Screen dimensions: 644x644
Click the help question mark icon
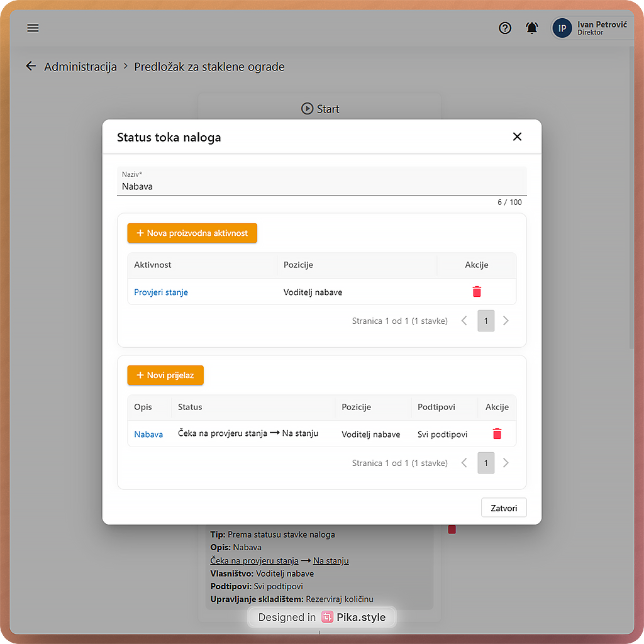click(505, 28)
